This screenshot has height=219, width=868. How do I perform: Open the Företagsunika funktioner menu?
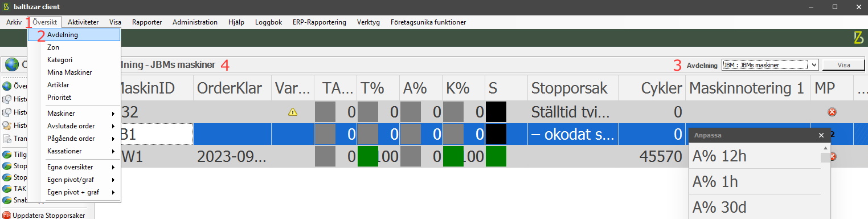pyautogui.click(x=428, y=22)
